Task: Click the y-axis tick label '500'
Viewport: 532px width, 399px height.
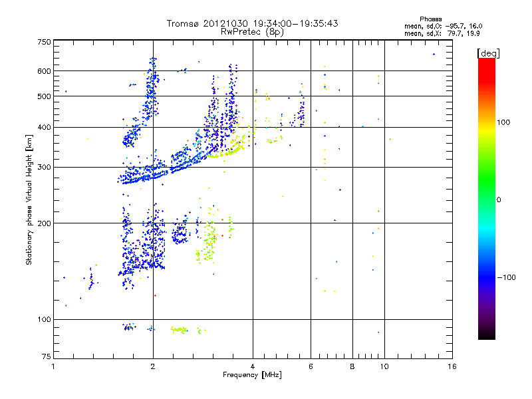Action: pos(44,96)
